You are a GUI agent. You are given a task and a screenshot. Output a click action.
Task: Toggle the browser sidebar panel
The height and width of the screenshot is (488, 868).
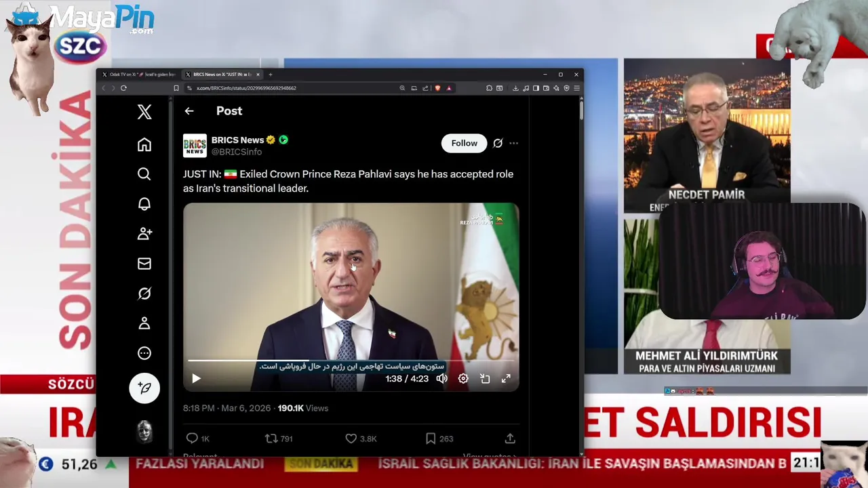coord(536,88)
